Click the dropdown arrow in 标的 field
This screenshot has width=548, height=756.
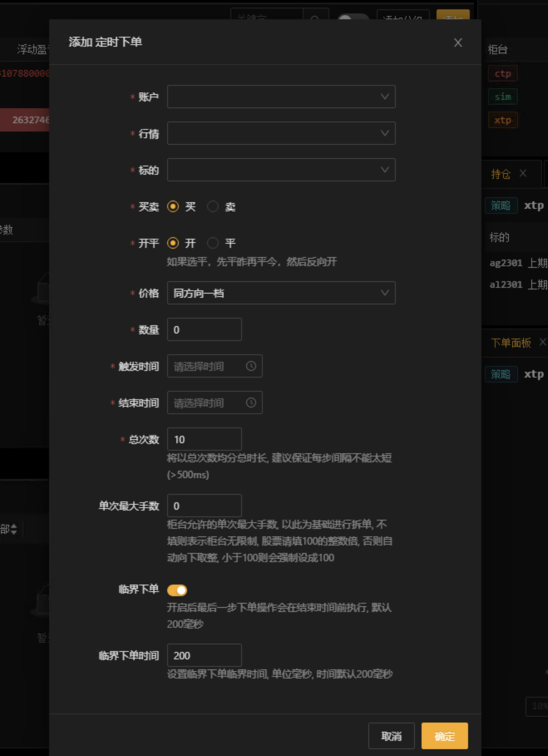click(385, 170)
